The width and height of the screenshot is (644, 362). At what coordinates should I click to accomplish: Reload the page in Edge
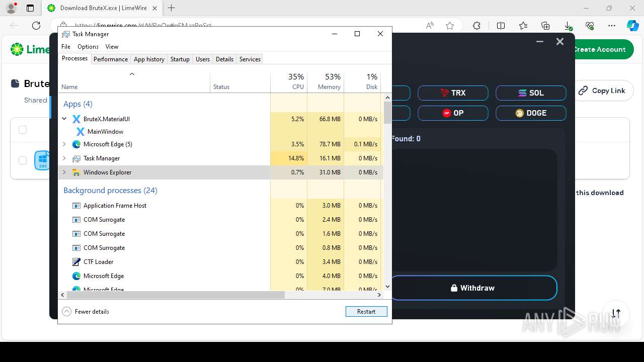(x=36, y=26)
